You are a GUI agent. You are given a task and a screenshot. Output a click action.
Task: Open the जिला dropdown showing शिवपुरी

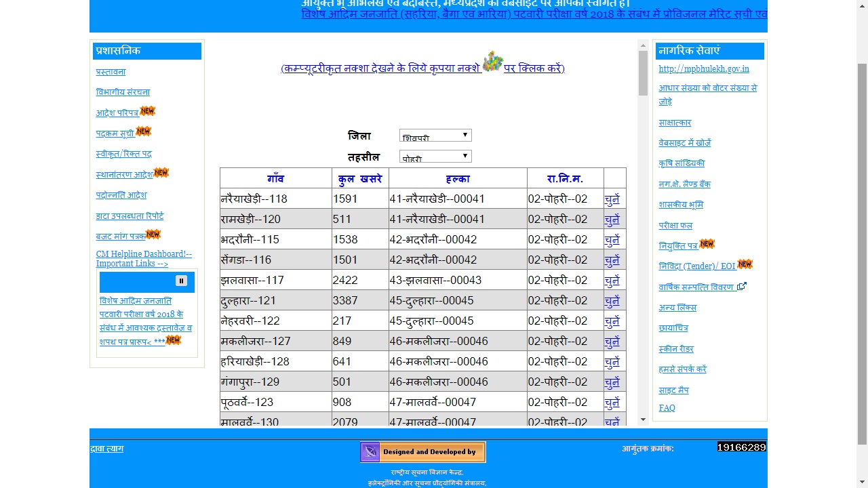pyautogui.click(x=435, y=134)
